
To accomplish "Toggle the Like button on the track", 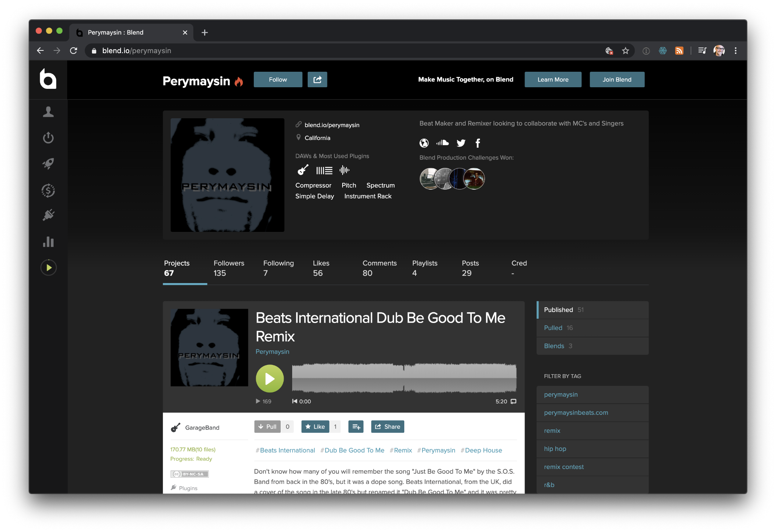I will tap(315, 427).
